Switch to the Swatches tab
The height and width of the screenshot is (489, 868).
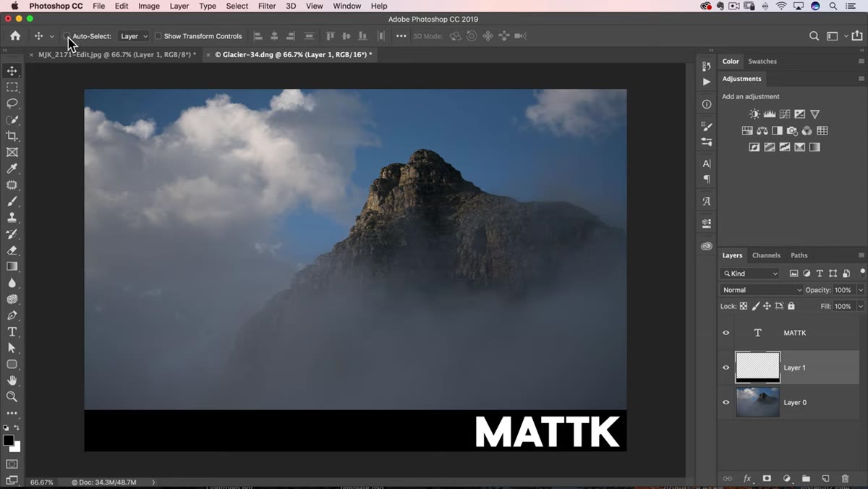[x=762, y=61]
